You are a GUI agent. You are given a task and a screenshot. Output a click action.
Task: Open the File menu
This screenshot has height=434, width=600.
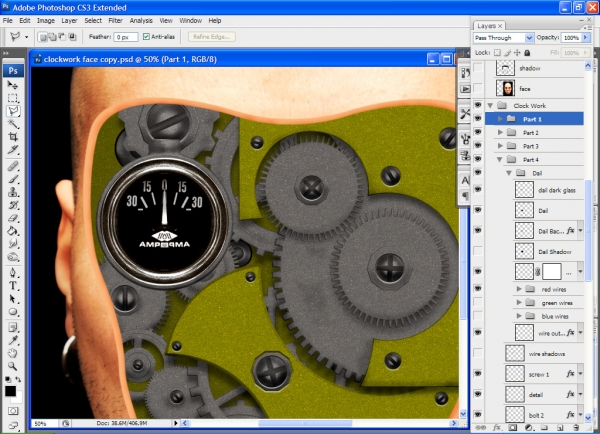pos(8,21)
